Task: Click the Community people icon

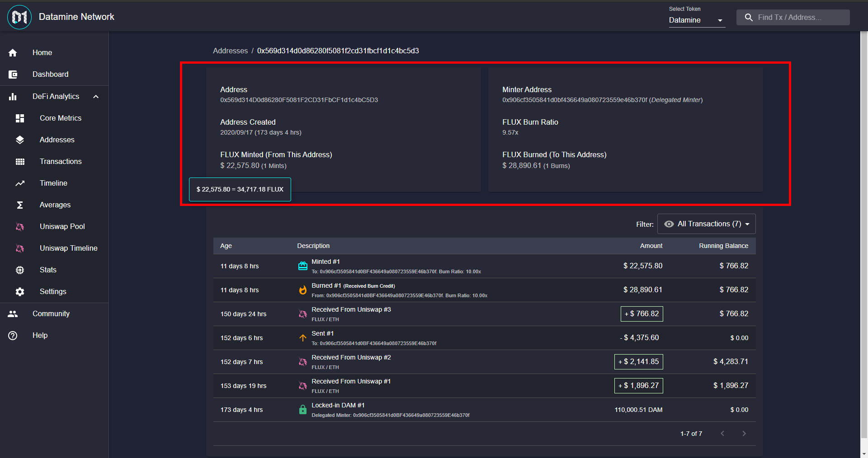Action: click(13, 314)
